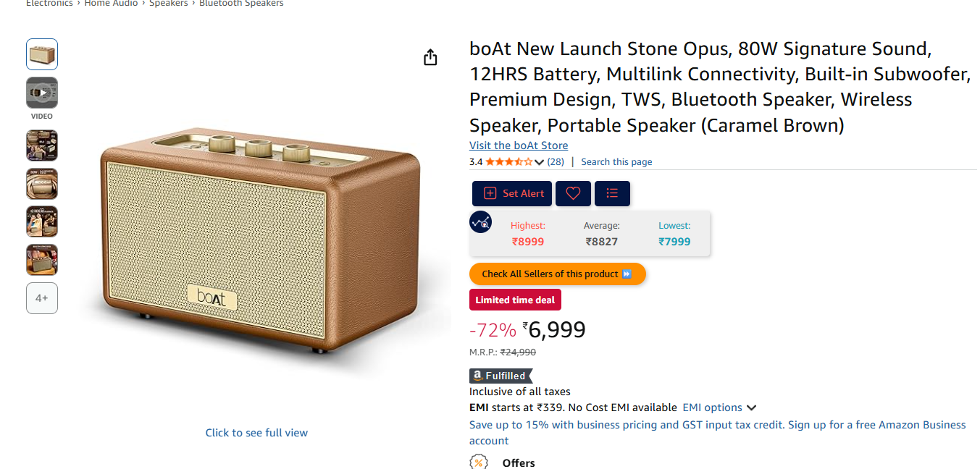The image size is (980, 469).
Task: Open Home Audio breadcrumb category
Action: point(111,4)
